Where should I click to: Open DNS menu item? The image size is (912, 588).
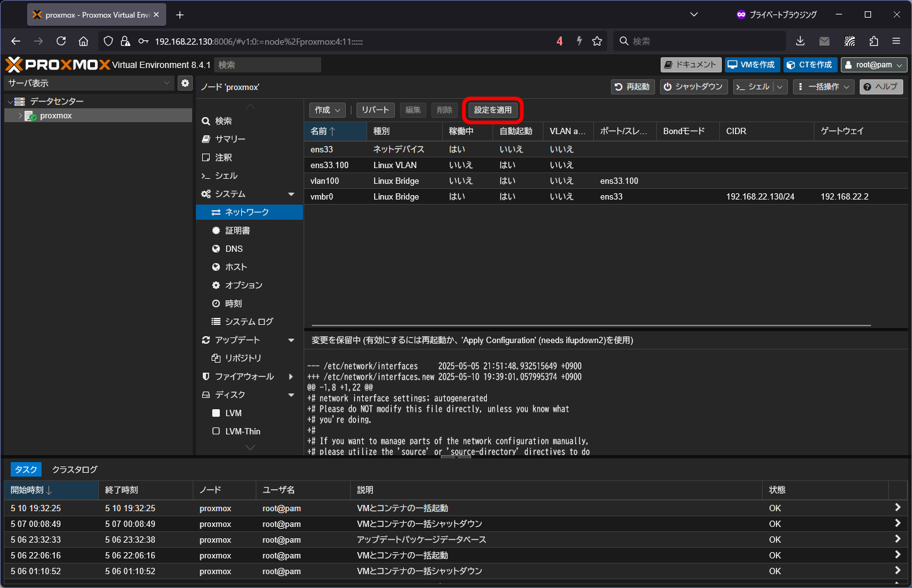[249, 249]
